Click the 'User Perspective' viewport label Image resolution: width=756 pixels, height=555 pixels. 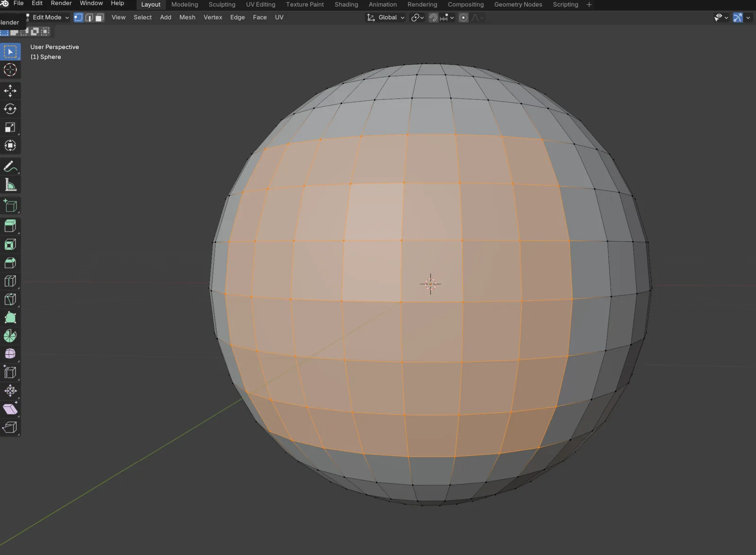click(55, 47)
